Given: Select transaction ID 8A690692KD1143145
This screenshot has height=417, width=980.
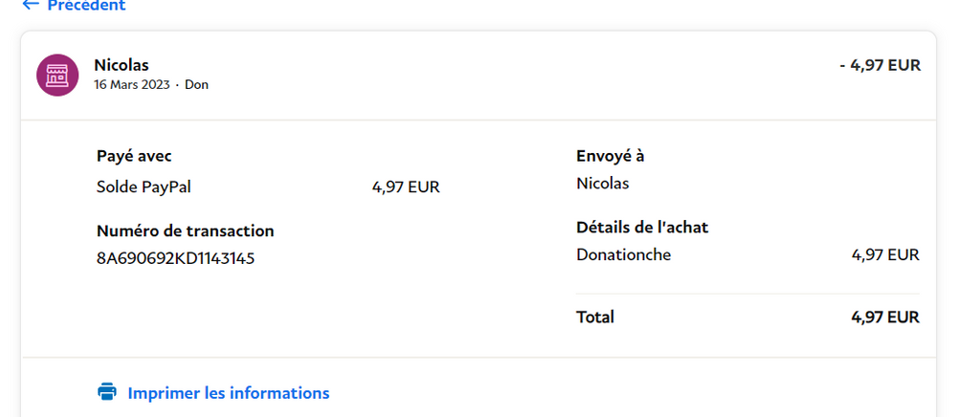Looking at the screenshot, I should (176, 258).
